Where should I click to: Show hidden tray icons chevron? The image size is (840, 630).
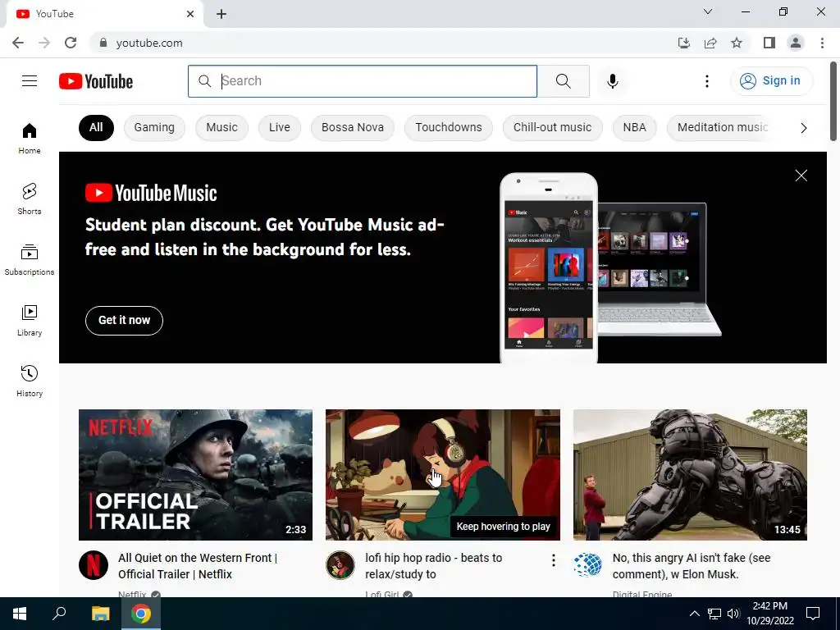tap(694, 614)
